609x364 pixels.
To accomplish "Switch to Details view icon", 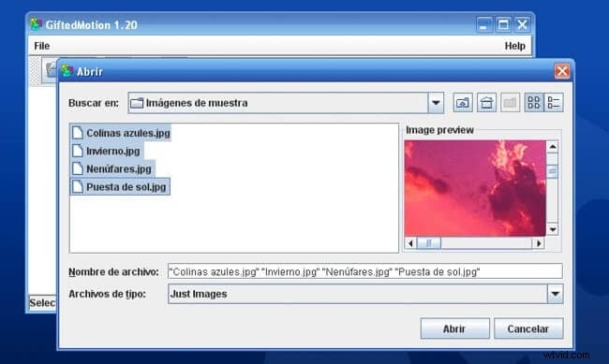I will coord(554,103).
